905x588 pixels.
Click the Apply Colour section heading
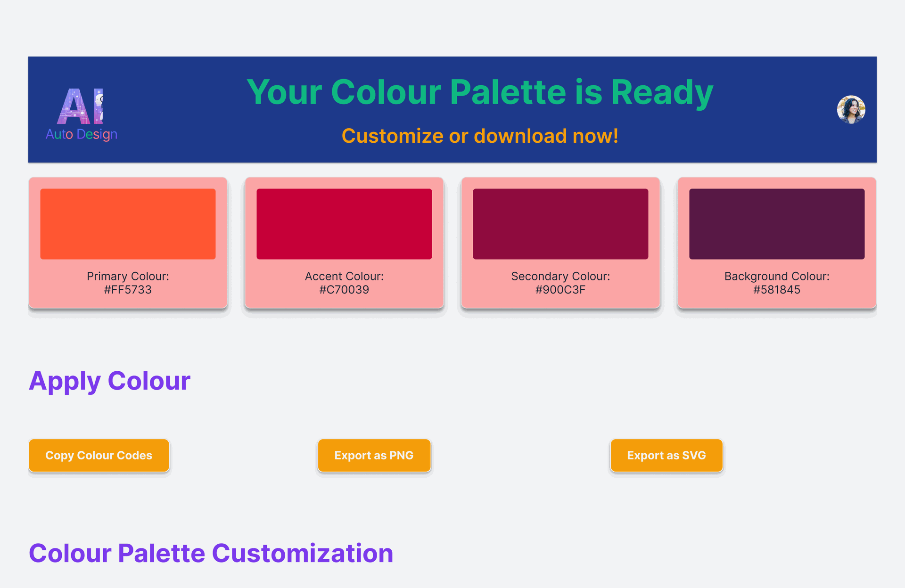109,381
